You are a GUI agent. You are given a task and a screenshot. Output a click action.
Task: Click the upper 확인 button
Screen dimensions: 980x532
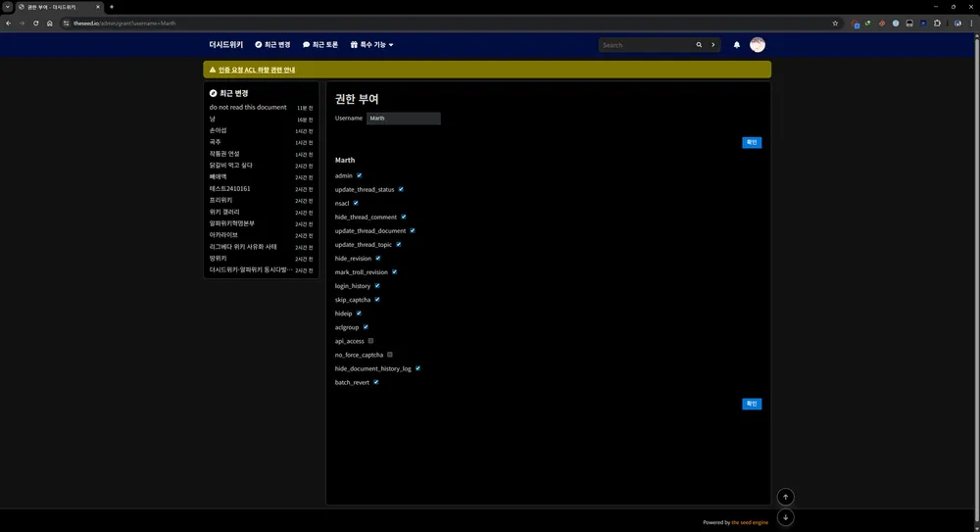pos(752,142)
